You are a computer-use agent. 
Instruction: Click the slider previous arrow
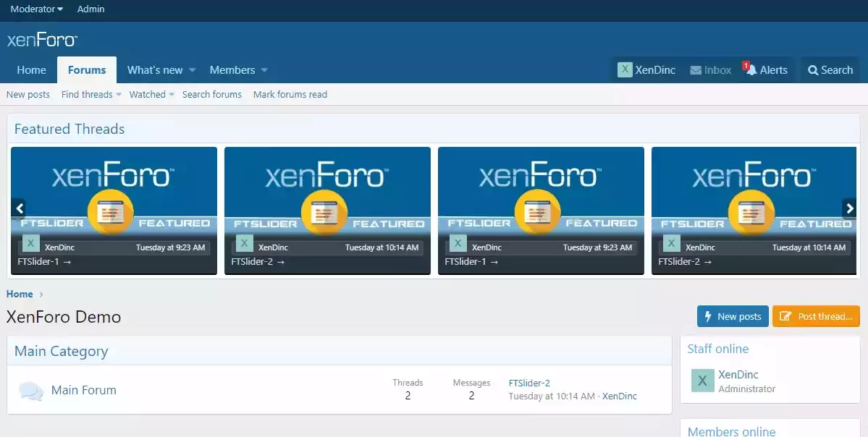pyautogui.click(x=20, y=208)
